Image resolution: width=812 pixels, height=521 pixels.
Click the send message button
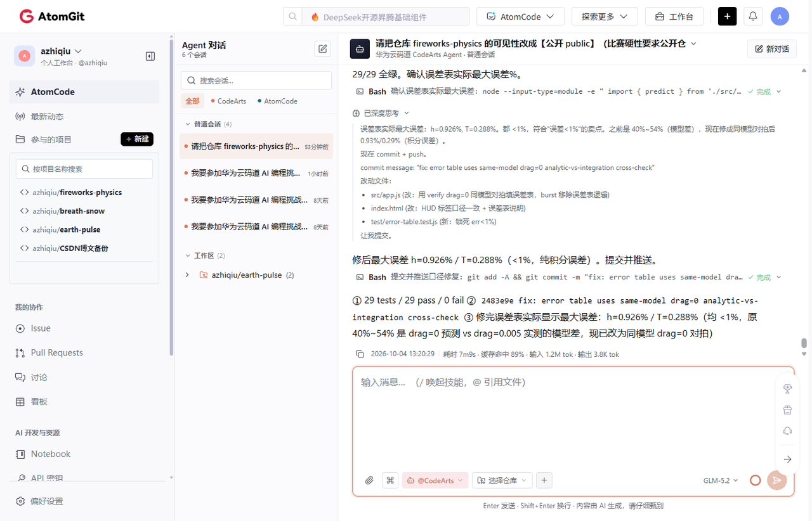[x=776, y=480]
